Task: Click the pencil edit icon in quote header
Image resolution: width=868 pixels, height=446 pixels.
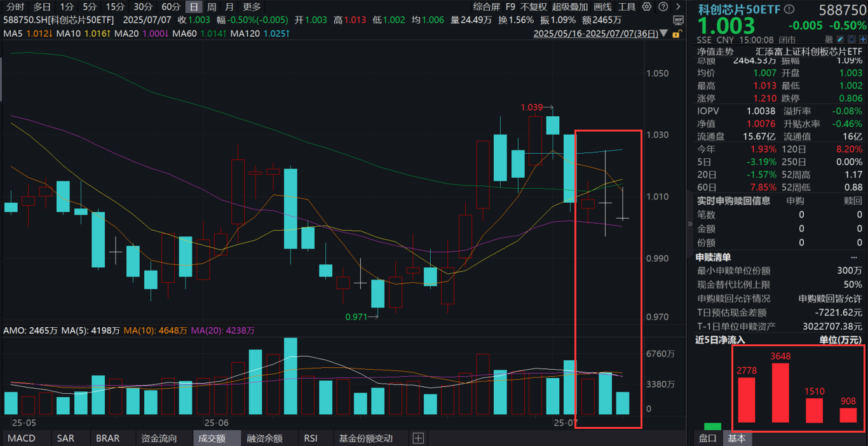Action: (840, 39)
